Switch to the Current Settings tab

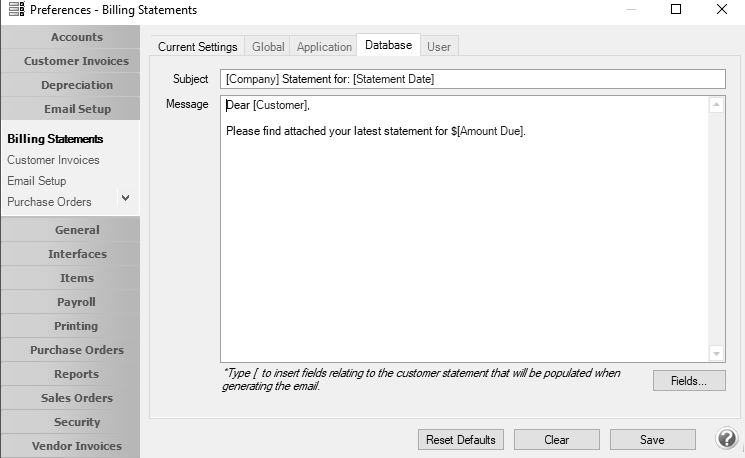[x=198, y=47]
